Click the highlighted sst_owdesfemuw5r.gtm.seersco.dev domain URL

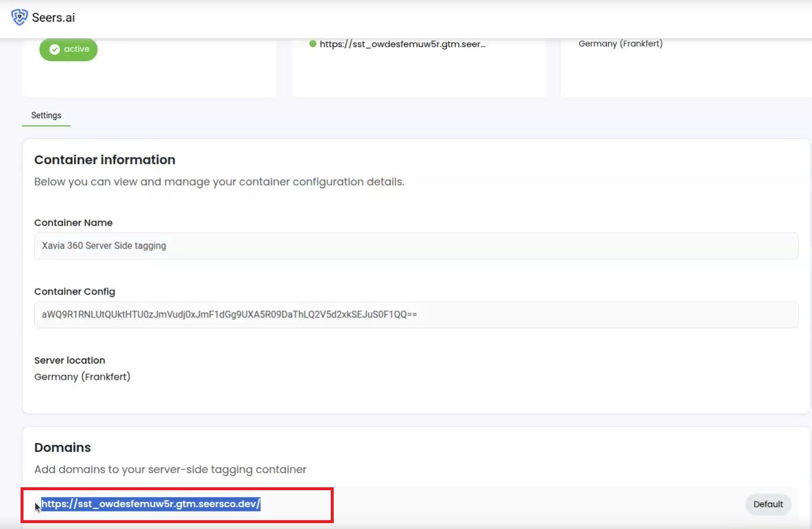(x=150, y=504)
